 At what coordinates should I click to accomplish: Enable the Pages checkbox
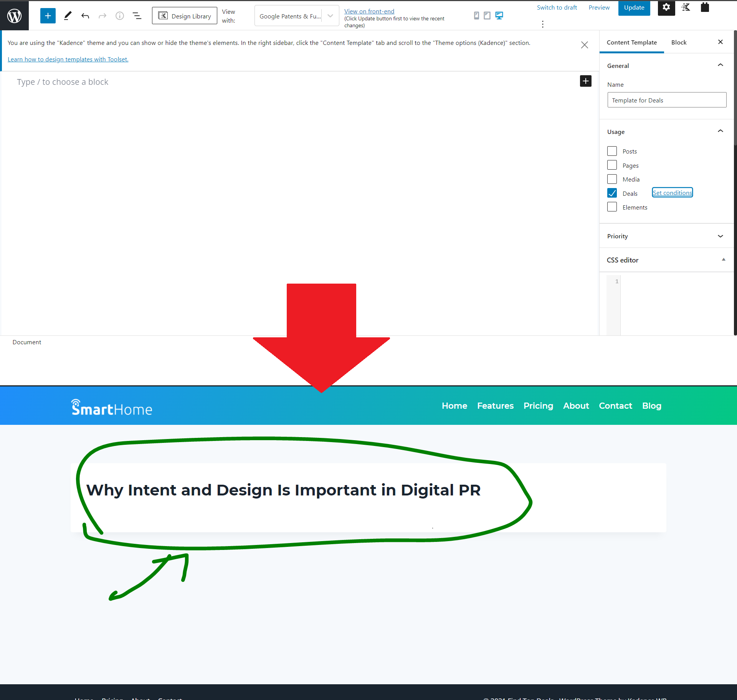pos(612,165)
